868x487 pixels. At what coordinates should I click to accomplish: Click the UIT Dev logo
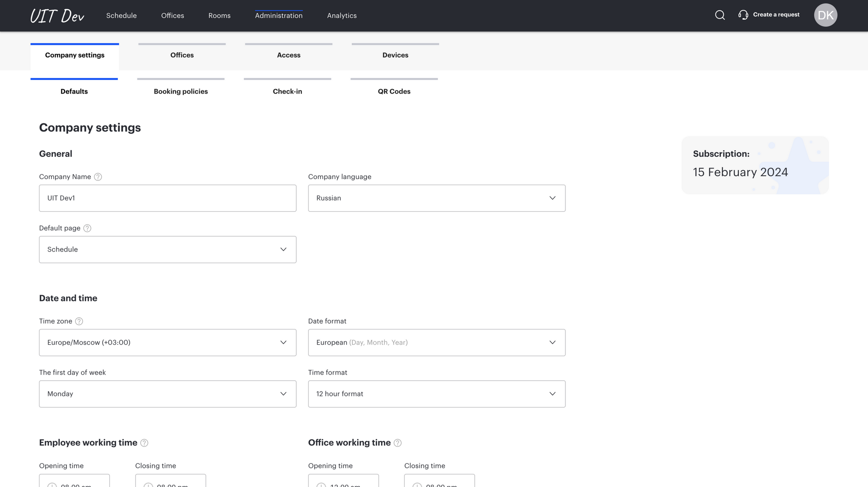57,16
